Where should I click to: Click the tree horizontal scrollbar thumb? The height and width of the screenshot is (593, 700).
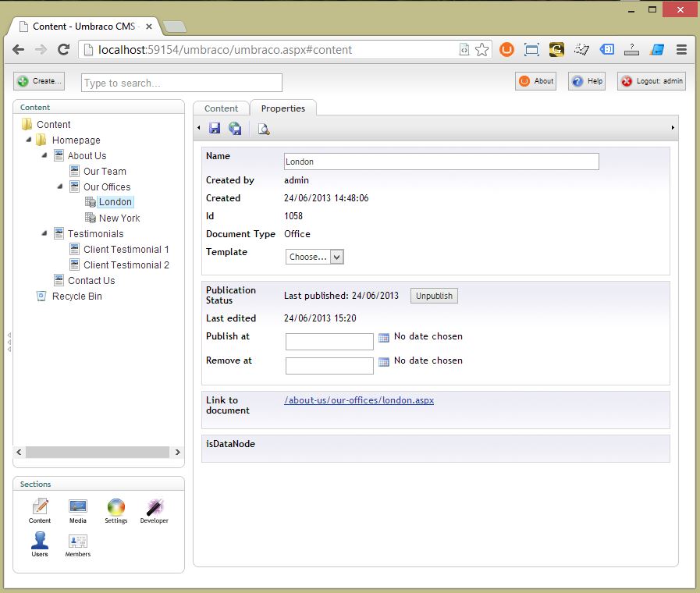pos(98,452)
